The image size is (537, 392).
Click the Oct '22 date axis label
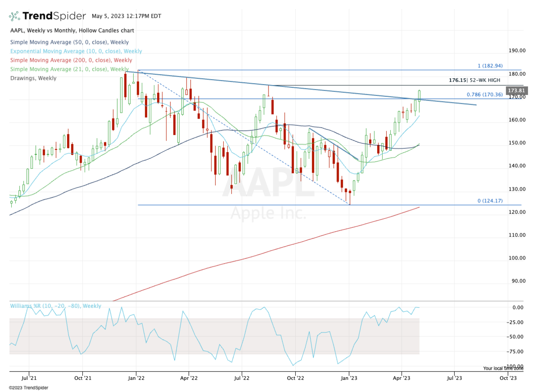pos(295,378)
